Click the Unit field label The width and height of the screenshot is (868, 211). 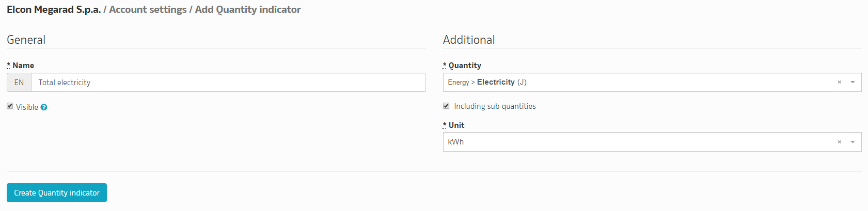(x=456, y=125)
